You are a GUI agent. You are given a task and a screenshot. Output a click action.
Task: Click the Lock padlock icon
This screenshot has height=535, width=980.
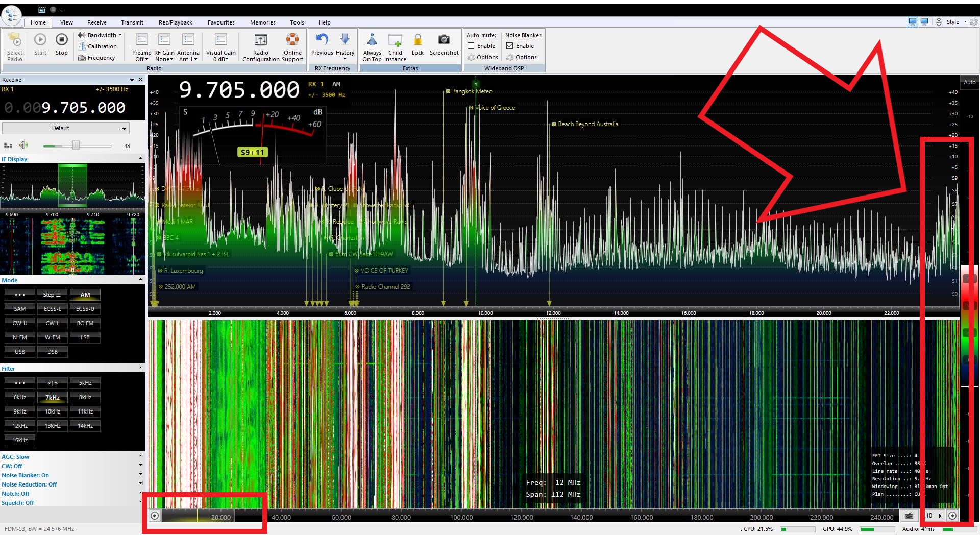pos(418,40)
